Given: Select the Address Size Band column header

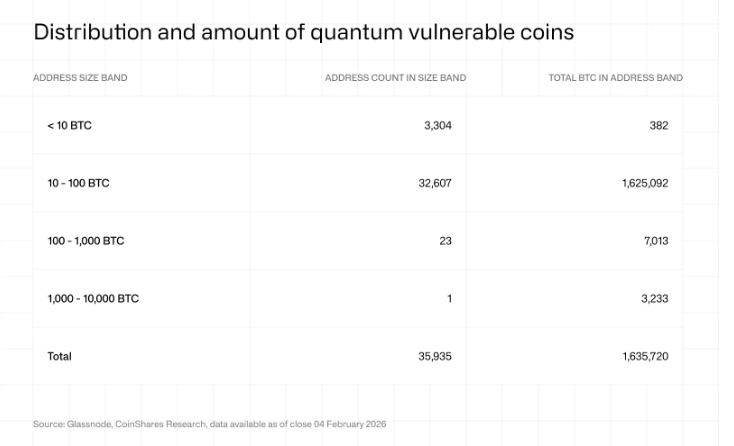Looking at the screenshot, I should [80, 78].
